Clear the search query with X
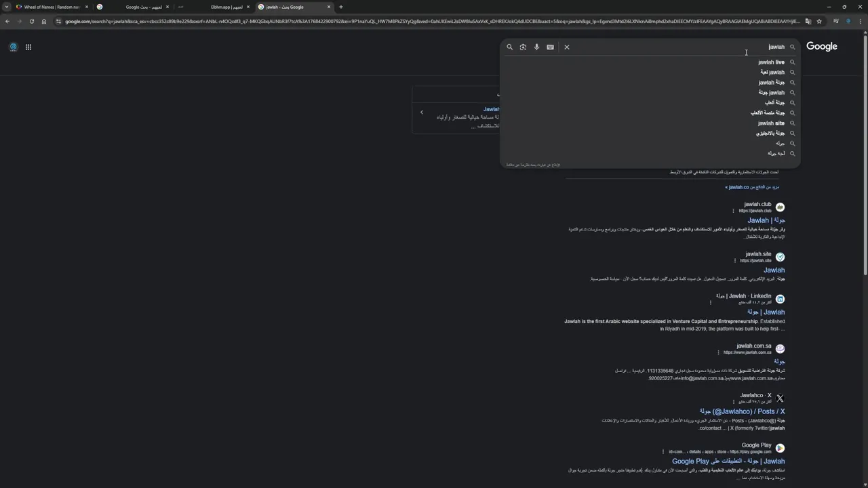 [x=567, y=47]
